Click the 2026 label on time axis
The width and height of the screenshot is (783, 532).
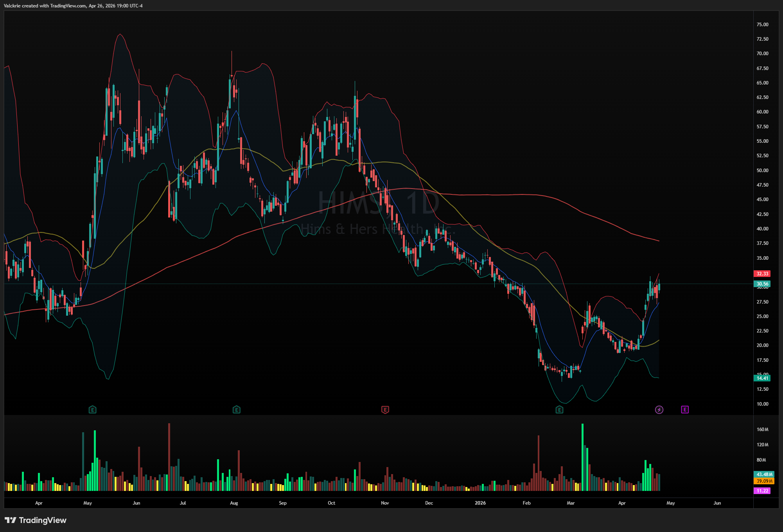(x=480, y=503)
